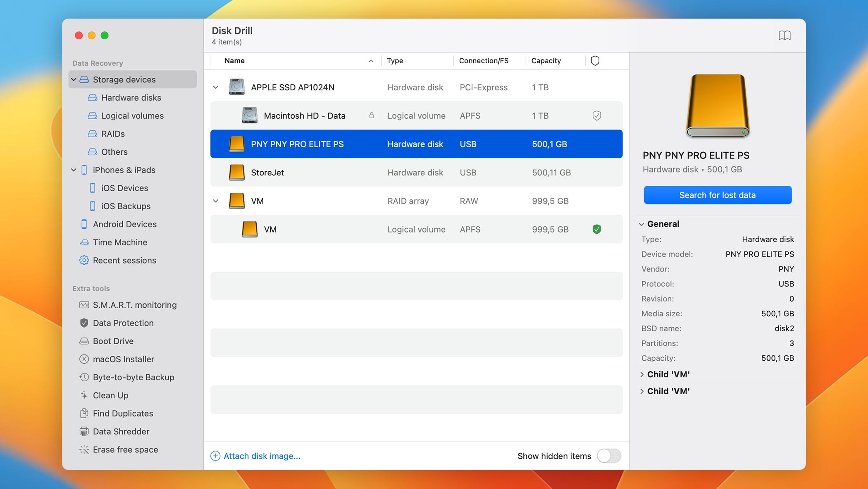Viewport: 868px width, 489px height.
Task: Sort by Capacity column header
Action: [546, 61]
